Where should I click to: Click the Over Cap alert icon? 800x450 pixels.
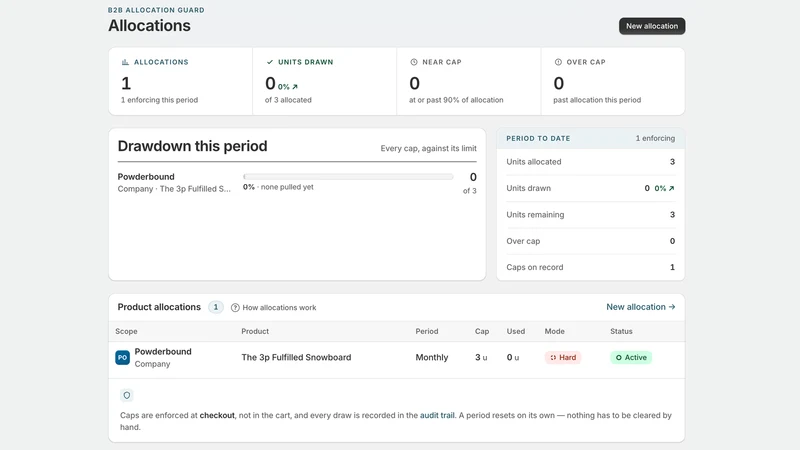558,62
